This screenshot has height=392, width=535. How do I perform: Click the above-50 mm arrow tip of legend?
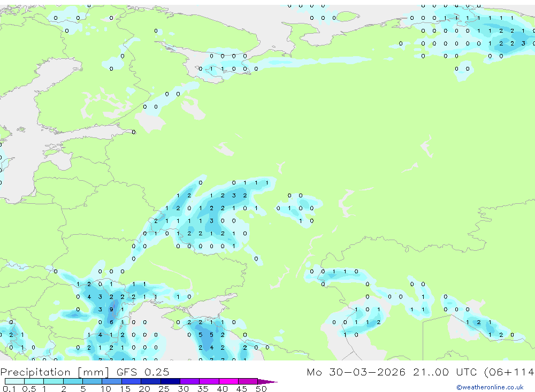pos(267,382)
